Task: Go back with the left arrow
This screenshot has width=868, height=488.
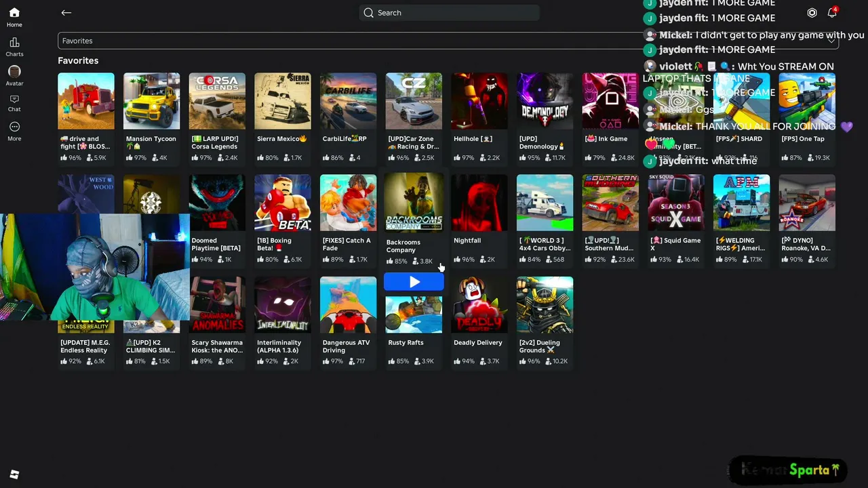Action: (x=66, y=13)
